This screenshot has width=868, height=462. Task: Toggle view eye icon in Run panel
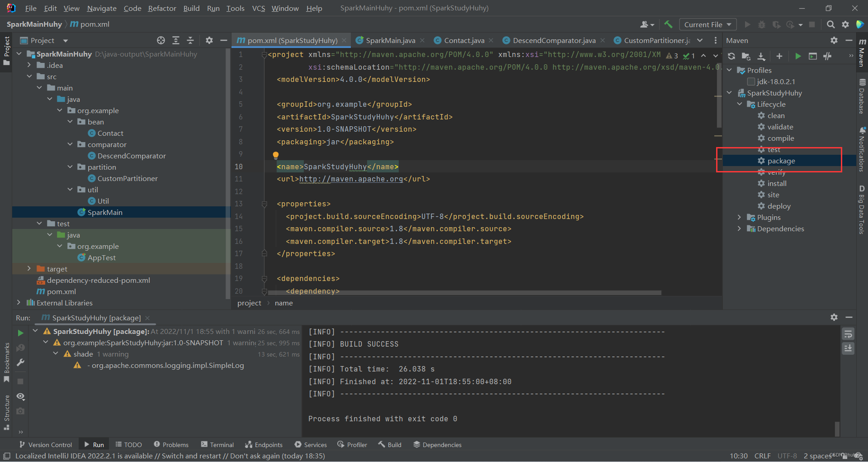20,396
